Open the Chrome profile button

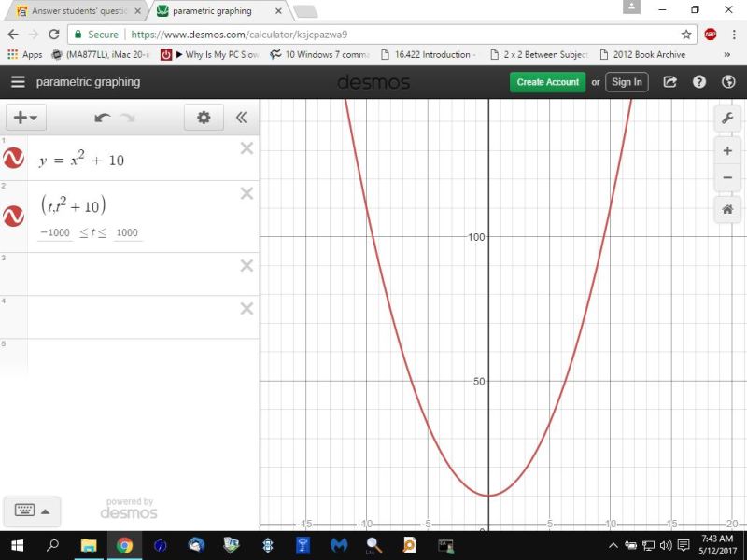click(x=632, y=7)
